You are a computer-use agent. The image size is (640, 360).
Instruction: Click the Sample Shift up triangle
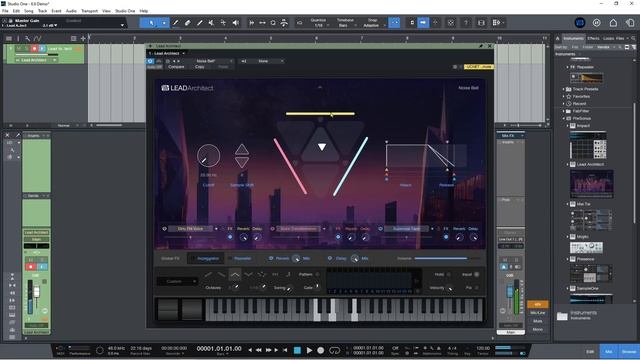pyautogui.click(x=242, y=149)
